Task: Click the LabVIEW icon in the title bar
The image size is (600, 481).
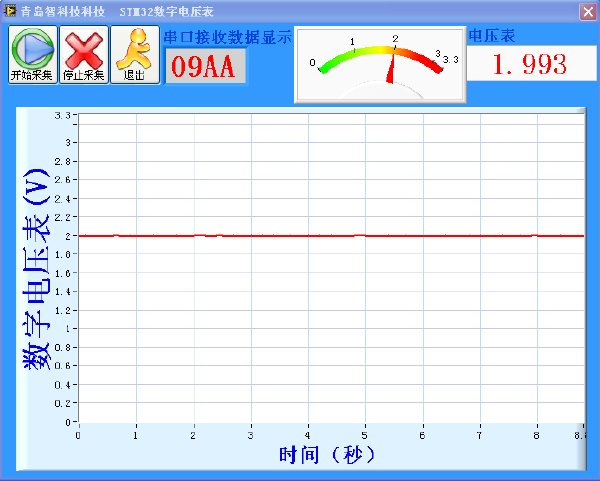Action: point(10,11)
